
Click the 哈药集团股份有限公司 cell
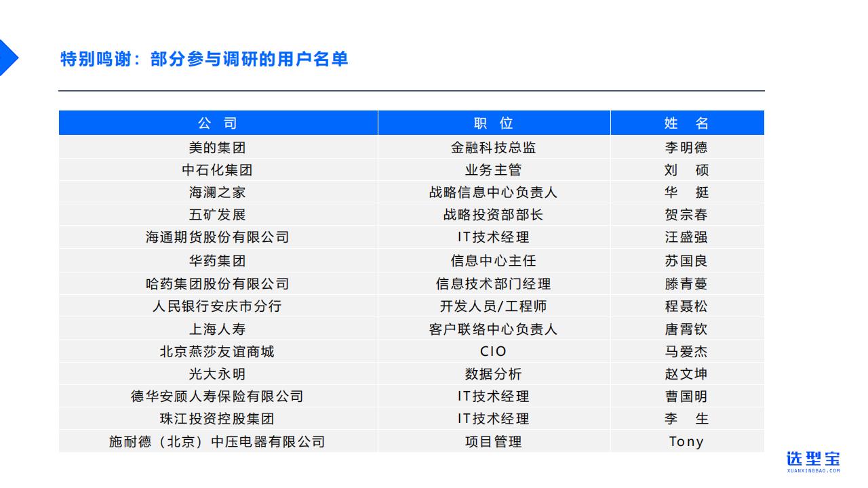(x=218, y=283)
